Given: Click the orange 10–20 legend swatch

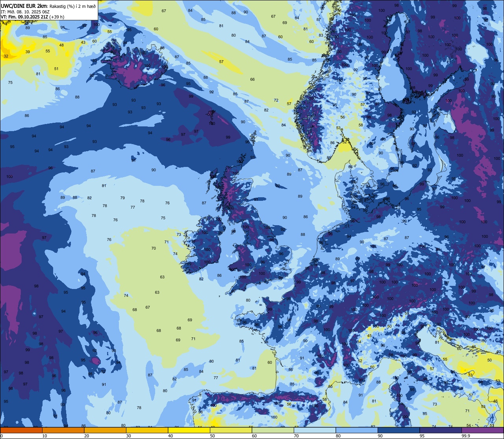Looking at the screenshot, I should 63,430.
